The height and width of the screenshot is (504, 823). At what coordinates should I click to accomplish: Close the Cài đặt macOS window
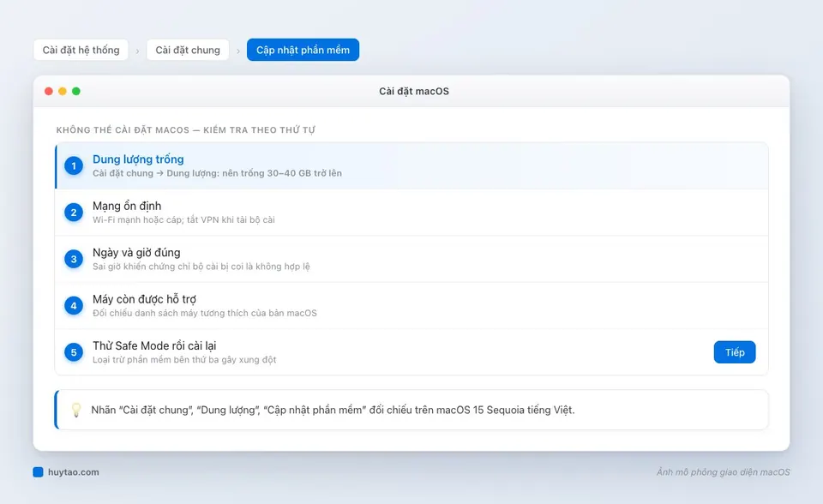(49, 92)
